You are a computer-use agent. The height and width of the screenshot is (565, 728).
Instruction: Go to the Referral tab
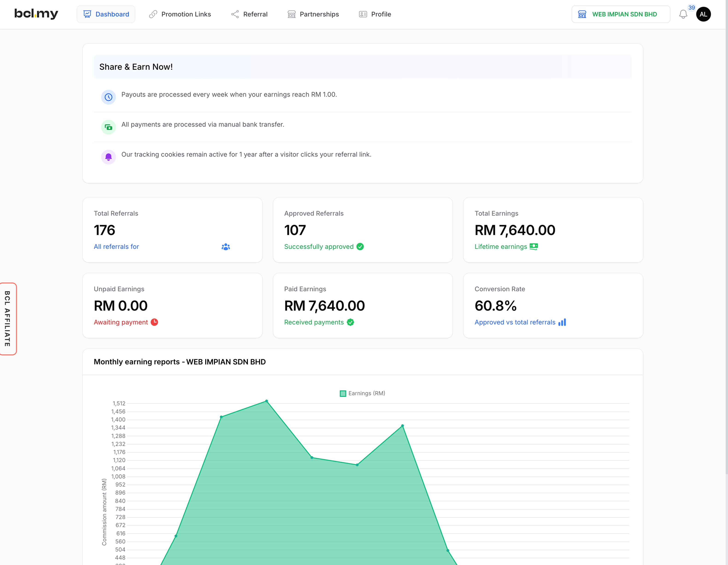[249, 14]
